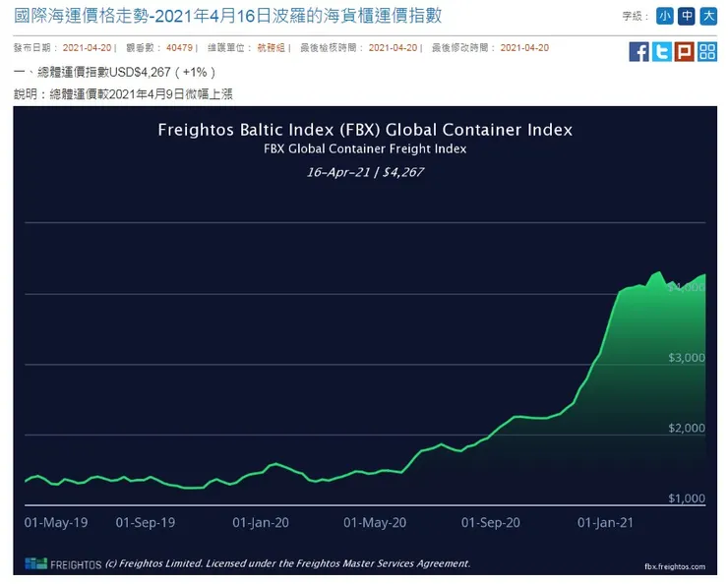Image resolution: width=728 pixels, height=584 pixels.
Task: Click the 01-May-20 axis label
Action: tap(375, 523)
